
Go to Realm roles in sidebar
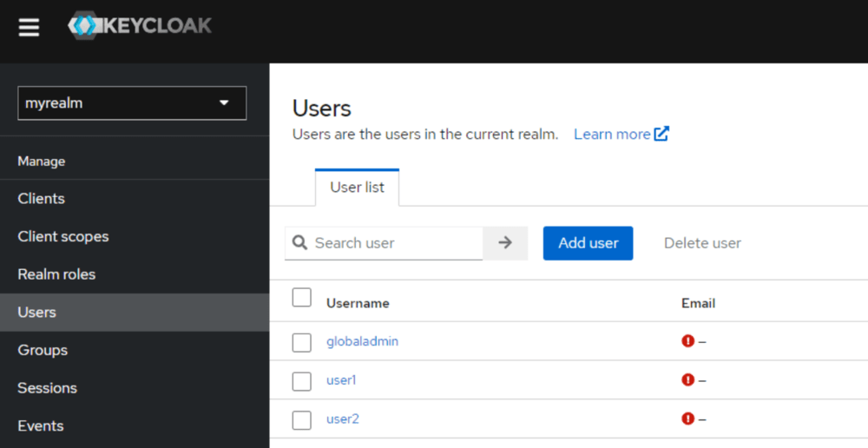[56, 274]
